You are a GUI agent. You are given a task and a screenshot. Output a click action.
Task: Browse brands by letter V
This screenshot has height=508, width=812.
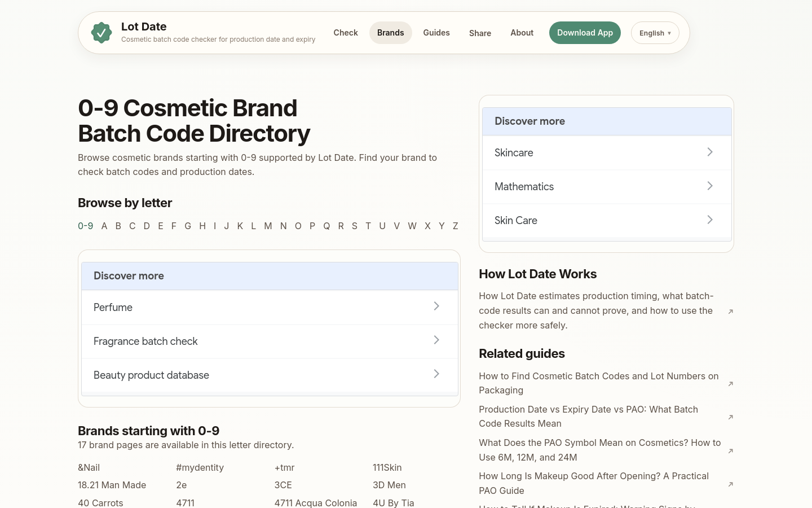click(397, 226)
